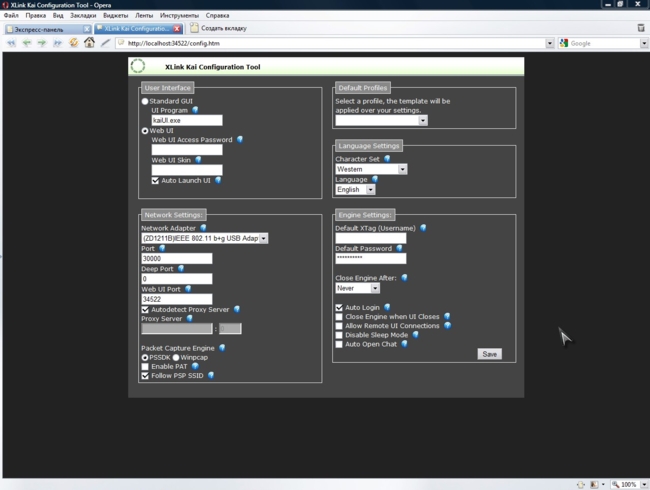Click help icon beside Close Engine After
Image resolution: width=650 pixels, height=490 pixels.
tap(404, 277)
